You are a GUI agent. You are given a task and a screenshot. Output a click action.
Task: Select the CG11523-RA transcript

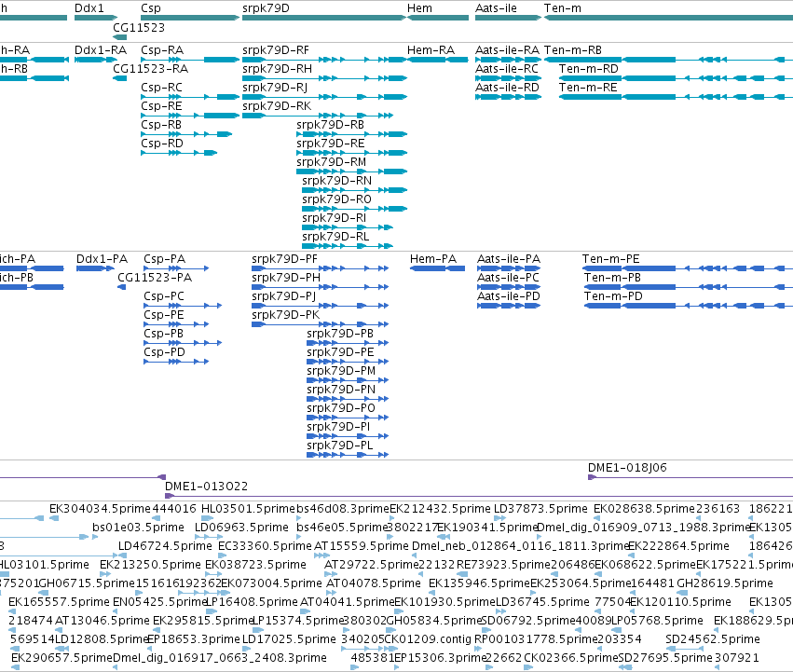pos(120,78)
